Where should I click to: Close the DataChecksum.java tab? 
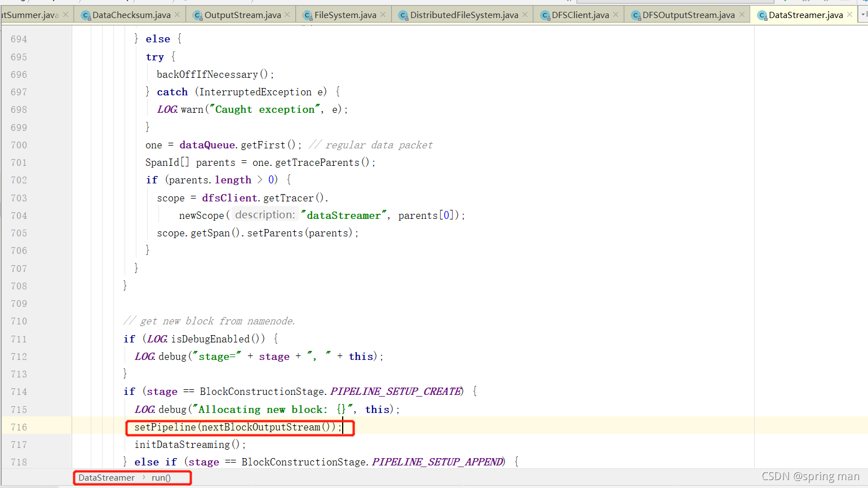[178, 15]
